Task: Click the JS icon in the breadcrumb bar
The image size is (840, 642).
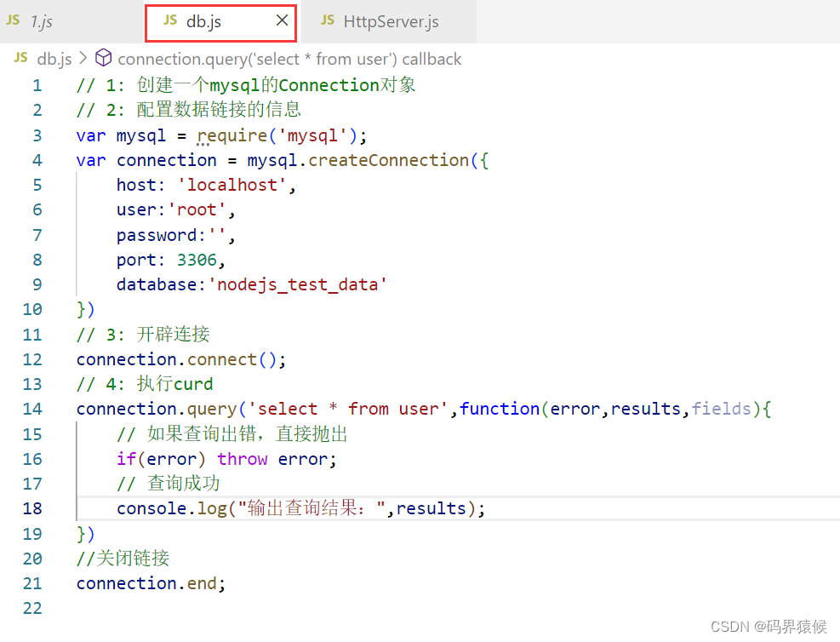Action: tap(20, 58)
